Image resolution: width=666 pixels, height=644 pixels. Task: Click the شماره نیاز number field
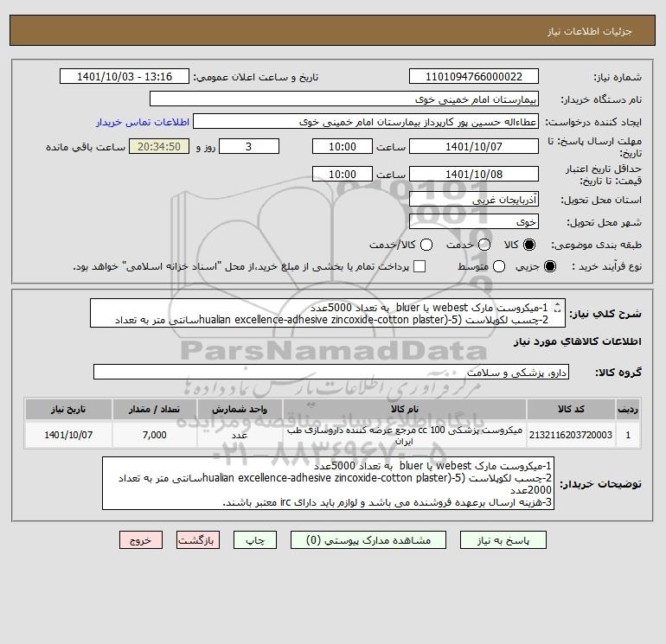tap(474, 76)
